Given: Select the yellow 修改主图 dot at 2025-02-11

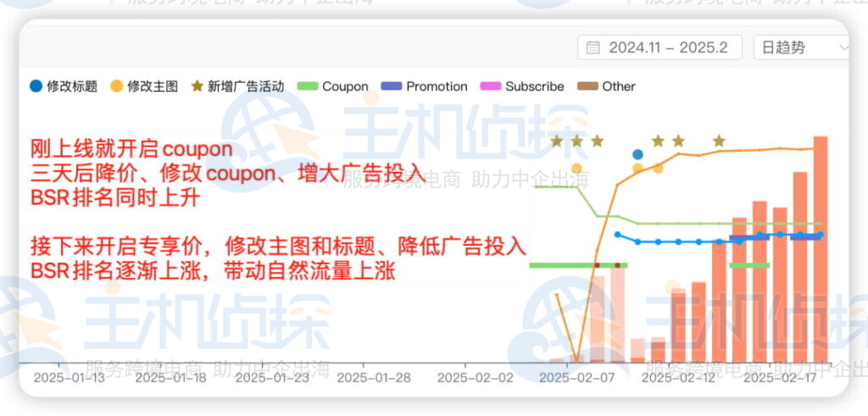Looking at the screenshot, I should coord(658,168).
